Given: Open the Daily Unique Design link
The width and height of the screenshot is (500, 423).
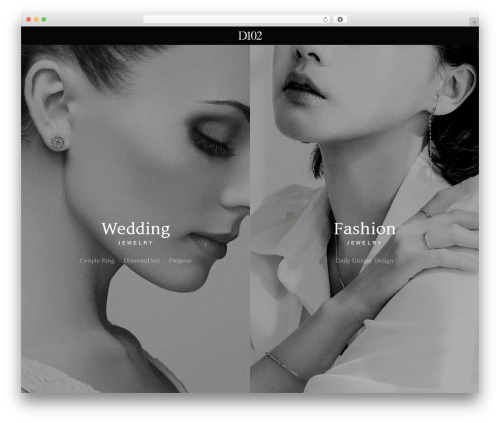Looking at the screenshot, I should 364,261.
